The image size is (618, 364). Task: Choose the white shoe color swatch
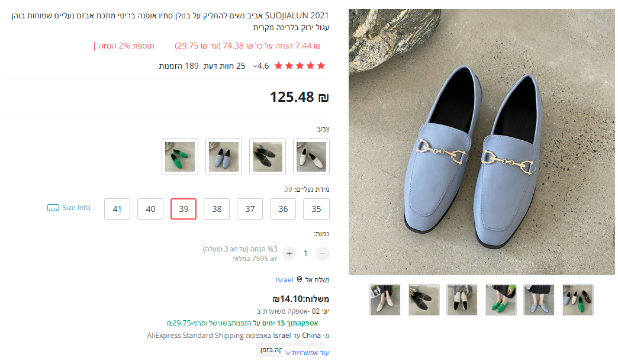(311, 157)
